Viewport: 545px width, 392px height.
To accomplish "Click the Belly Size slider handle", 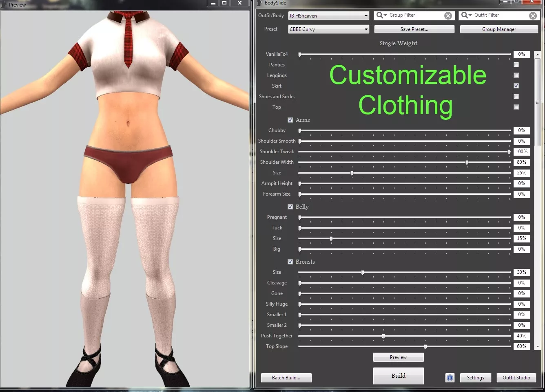I will 331,238.
